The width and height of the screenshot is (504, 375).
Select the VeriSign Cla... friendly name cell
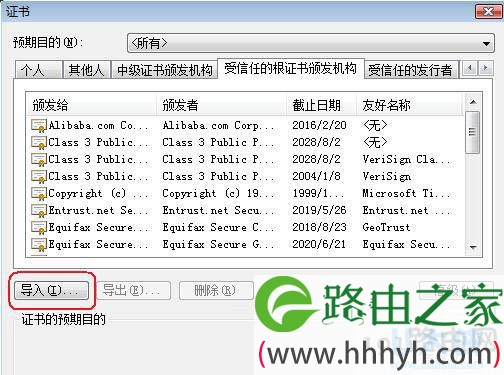406,160
